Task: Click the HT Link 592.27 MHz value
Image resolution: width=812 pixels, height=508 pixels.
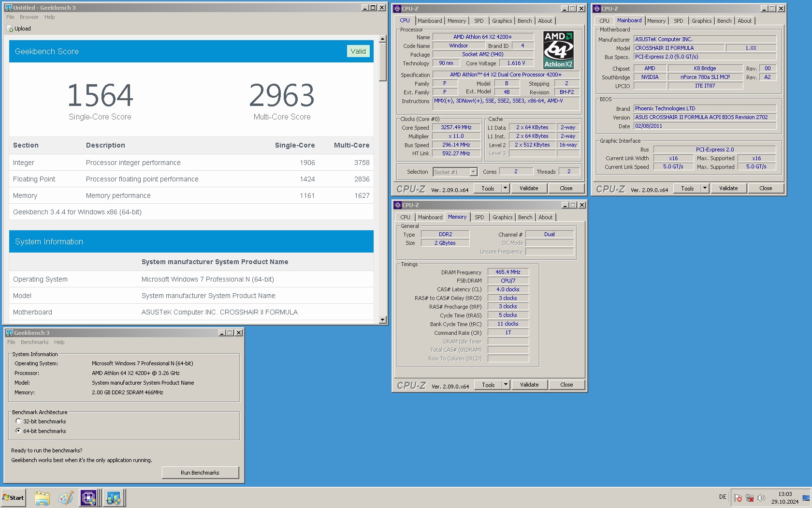Action: 456,153
